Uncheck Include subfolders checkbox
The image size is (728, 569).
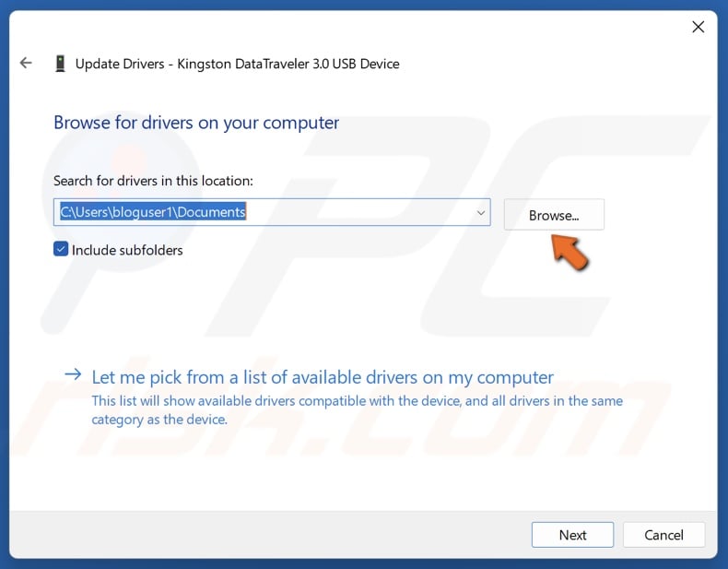[61, 249]
